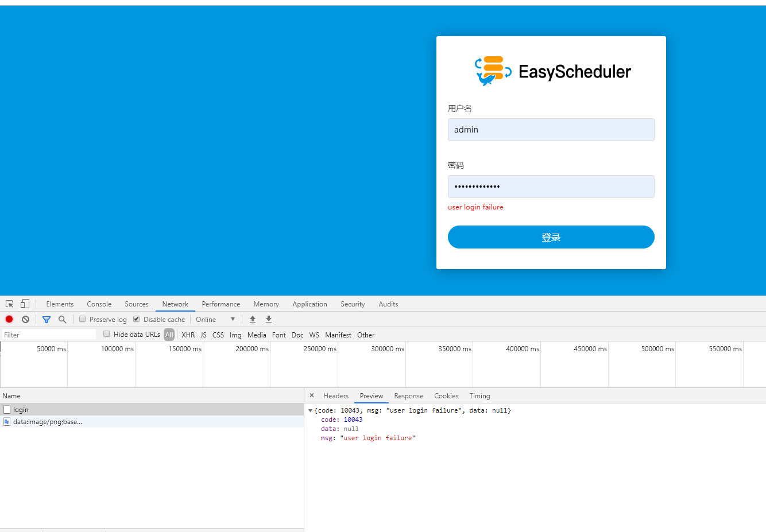Stop recording network log
The height and width of the screenshot is (532, 766).
point(9,319)
